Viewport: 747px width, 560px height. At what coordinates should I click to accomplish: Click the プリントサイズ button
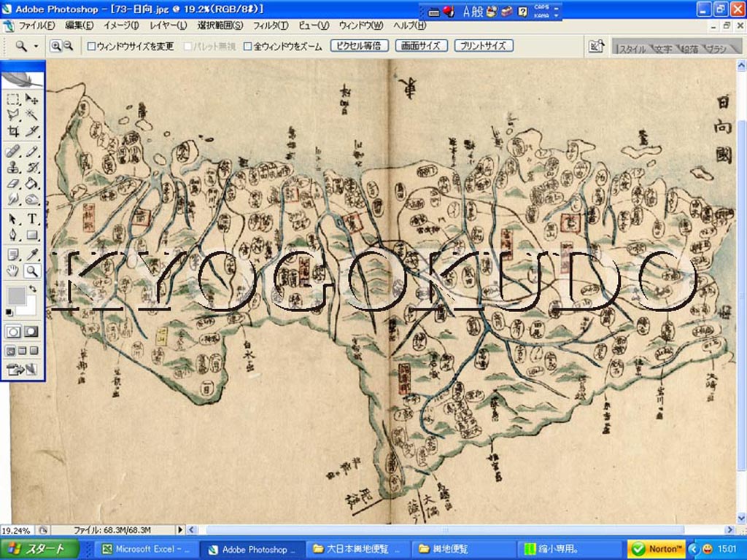point(484,46)
